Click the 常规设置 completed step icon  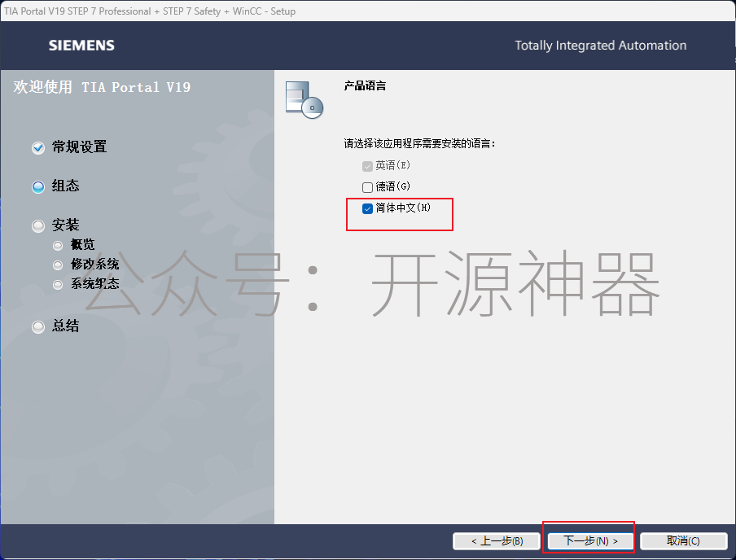tap(38, 147)
